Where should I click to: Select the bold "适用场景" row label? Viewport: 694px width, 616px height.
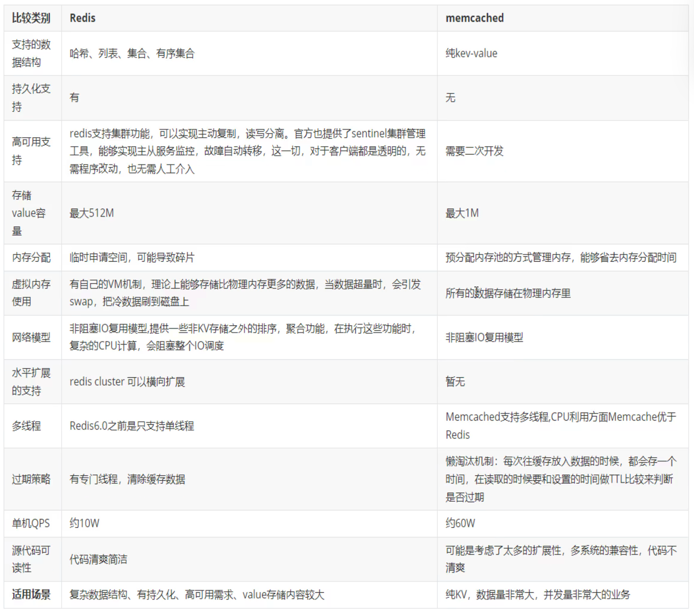[31, 595]
